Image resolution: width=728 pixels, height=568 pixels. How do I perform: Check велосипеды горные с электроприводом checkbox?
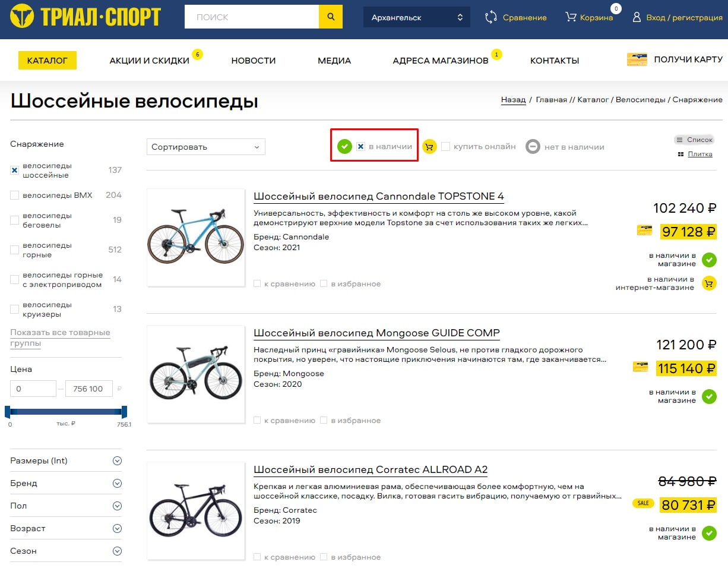pyautogui.click(x=15, y=279)
